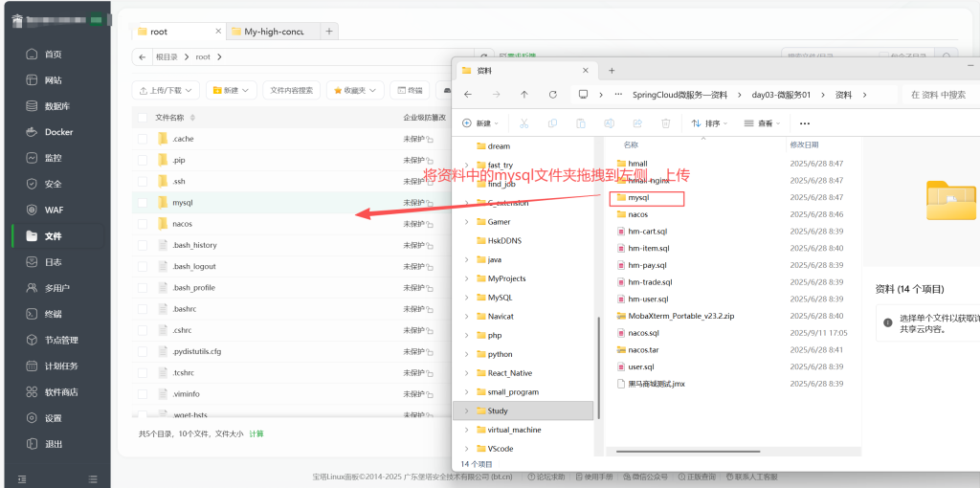Open Docker in the panel sidebar
The image size is (980, 488).
click(57, 132)
